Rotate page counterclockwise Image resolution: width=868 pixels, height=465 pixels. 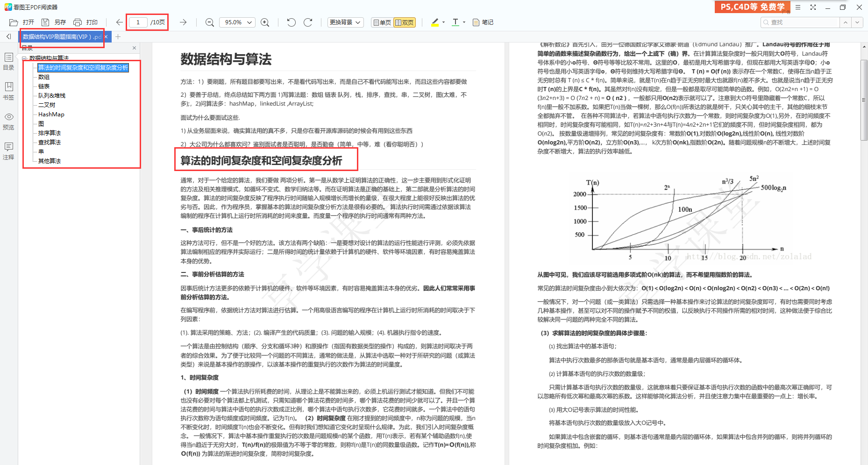click(291, 22)
